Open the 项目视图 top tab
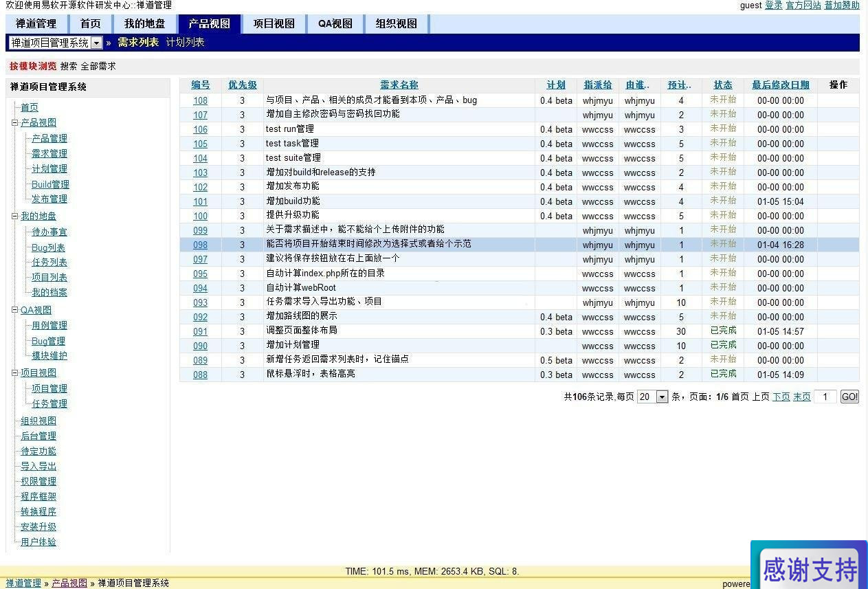Viewport: 868px width, 589px height. click(274, 23)
